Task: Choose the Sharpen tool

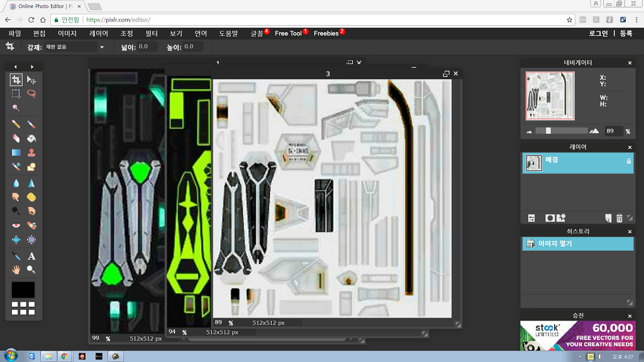Action: (x=31, y=183)
